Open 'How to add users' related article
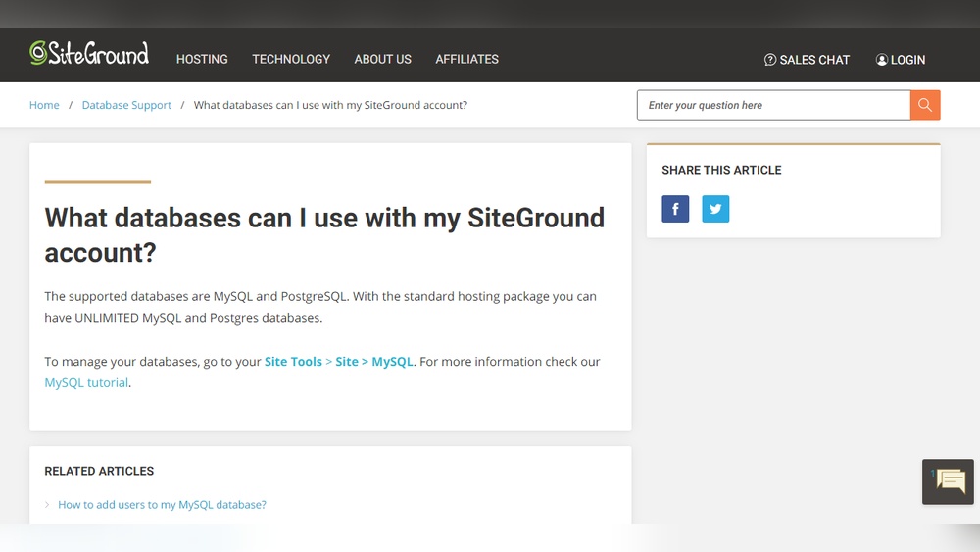The height and width of the screenshot is (552, 980). coord(162,505)
